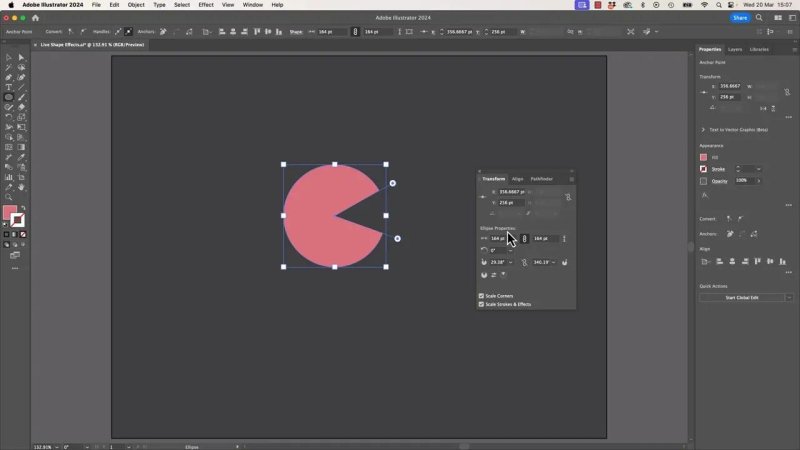Toggle Scale Strokes & Effects checkbox

point(481,304)
